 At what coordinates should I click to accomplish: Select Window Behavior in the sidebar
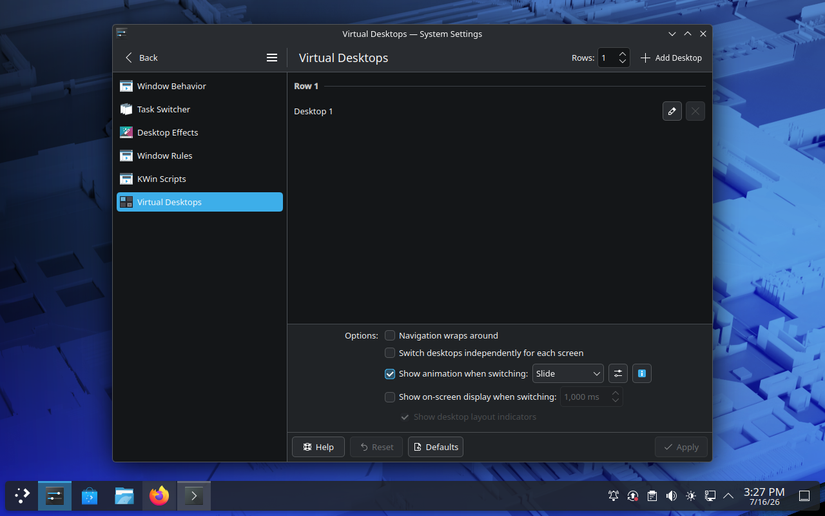(x=199, y=86)
